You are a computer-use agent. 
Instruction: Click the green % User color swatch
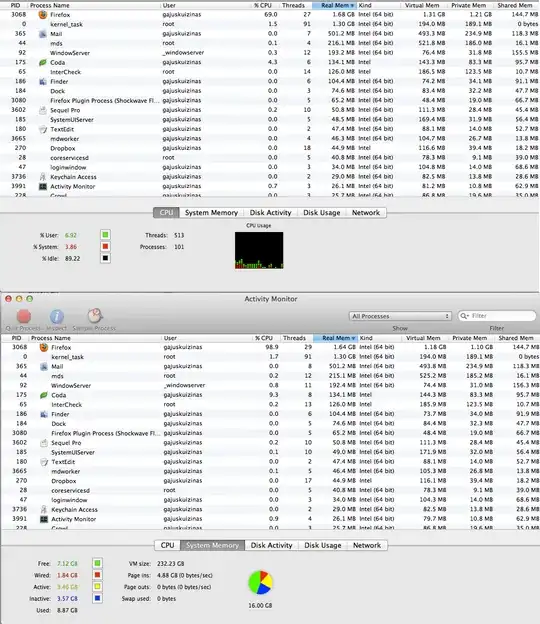105,235
